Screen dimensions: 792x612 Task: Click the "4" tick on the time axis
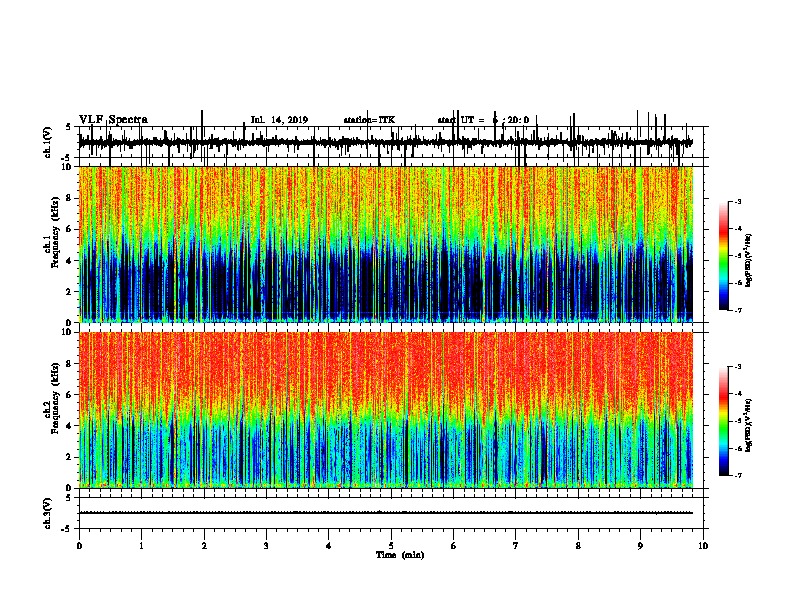click(x=329, y=546)
